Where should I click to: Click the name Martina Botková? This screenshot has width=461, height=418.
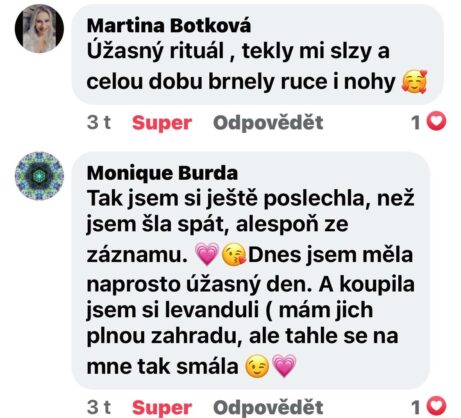coord(169,26)
